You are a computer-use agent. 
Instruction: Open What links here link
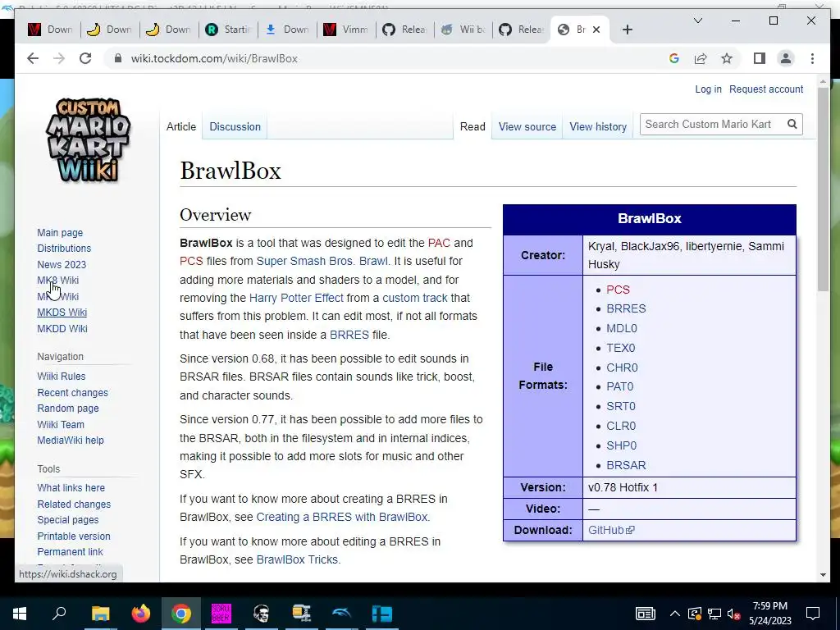pyautogui.click(x=71, y=487)
